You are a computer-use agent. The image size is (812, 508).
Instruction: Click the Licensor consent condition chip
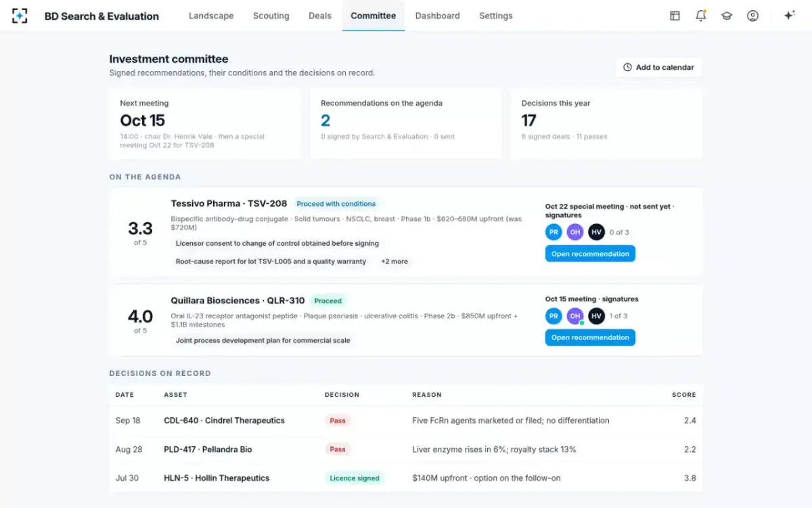click(277, 243)
